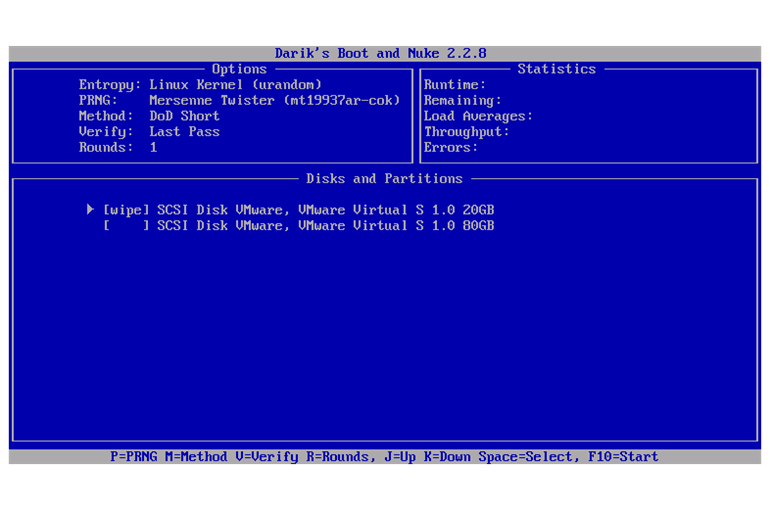Viewport: 770px width, 513px height.
Task: Click the R=Rounds shortcut in the bottom bar
Action: click(340, 457)
